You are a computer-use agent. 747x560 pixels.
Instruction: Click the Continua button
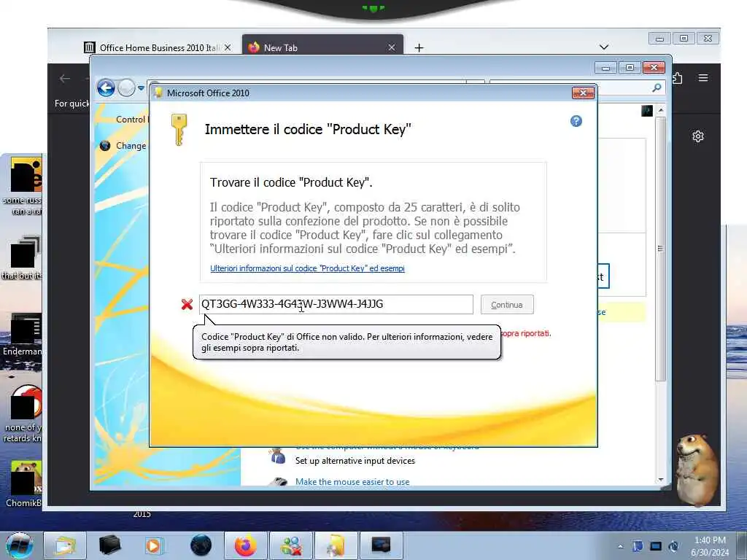click(x=507, y=305)
